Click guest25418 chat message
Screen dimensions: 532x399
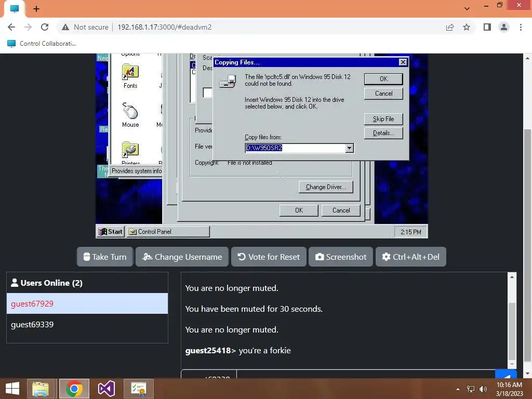238,351
